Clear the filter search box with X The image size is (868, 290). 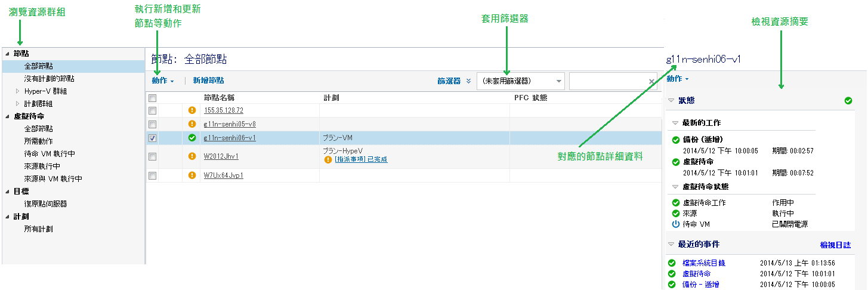click(651, 82)
